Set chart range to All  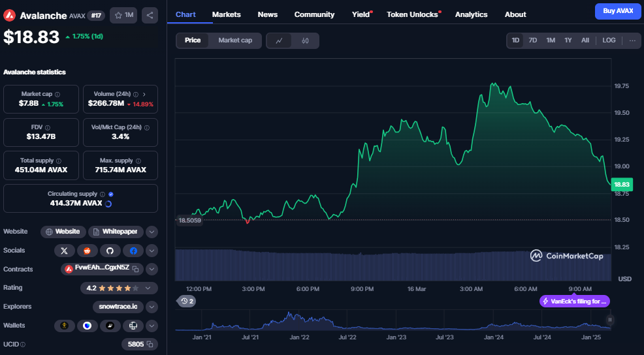click(585, 40)
